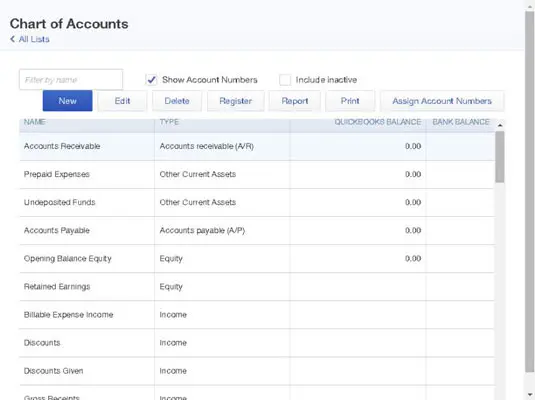Sort by the TYPE column header
This screenshot has width=535, height=400.
169,122
